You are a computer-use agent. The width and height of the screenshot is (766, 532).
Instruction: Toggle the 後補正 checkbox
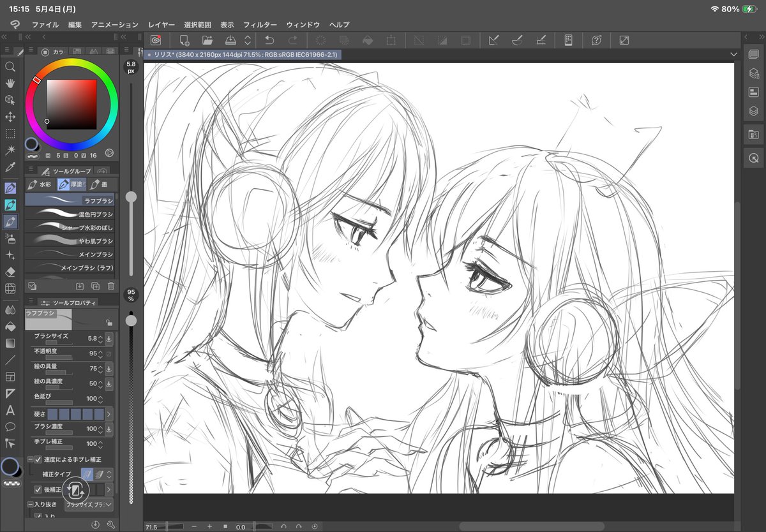point(38,489)
